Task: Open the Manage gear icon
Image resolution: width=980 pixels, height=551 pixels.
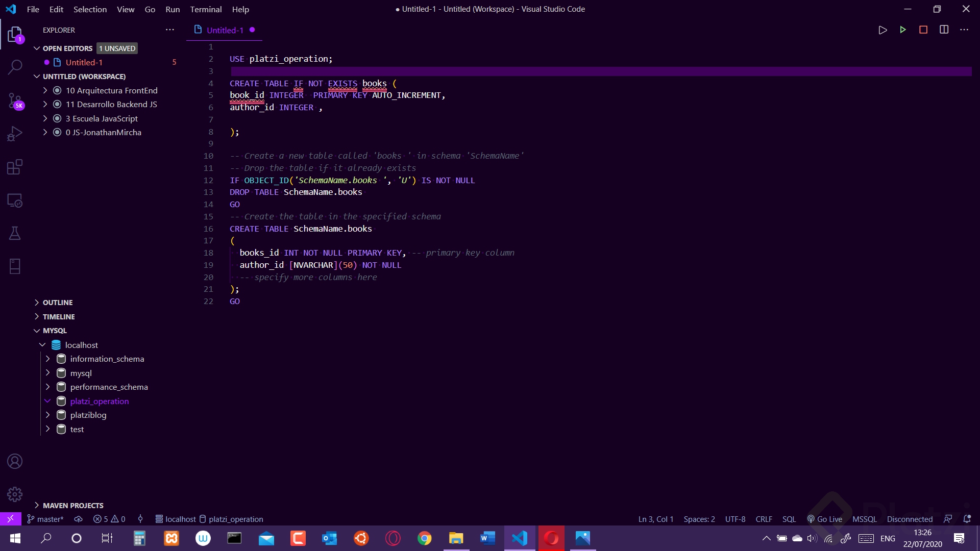Action: click(15, 494)
